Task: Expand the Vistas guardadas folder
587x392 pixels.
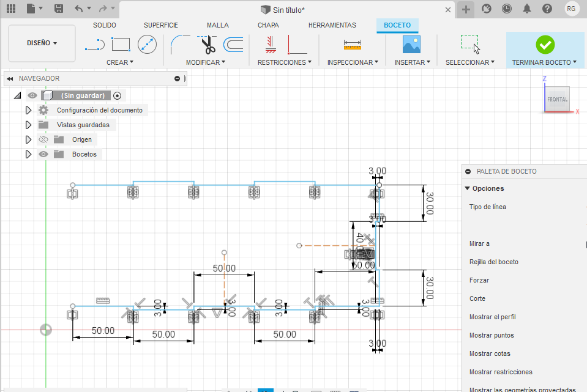Action: tap(28, 125)
